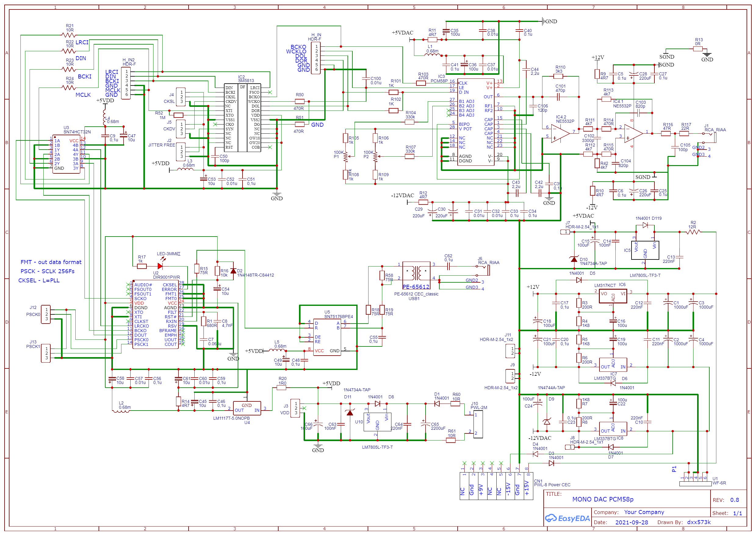Screen dimensions: 756x536
Task: Select the IC3 PCM58P DAC chip
Action: pos(476,122)
